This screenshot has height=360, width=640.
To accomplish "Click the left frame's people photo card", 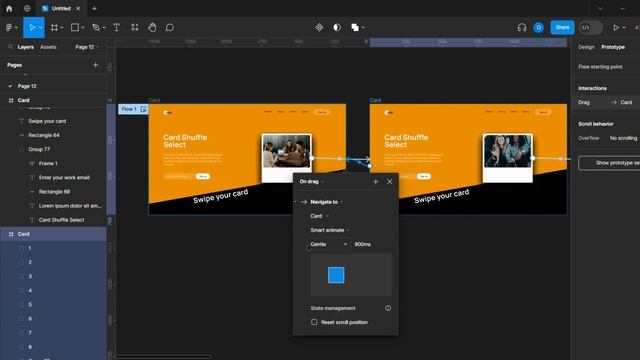I will [287, 158].
